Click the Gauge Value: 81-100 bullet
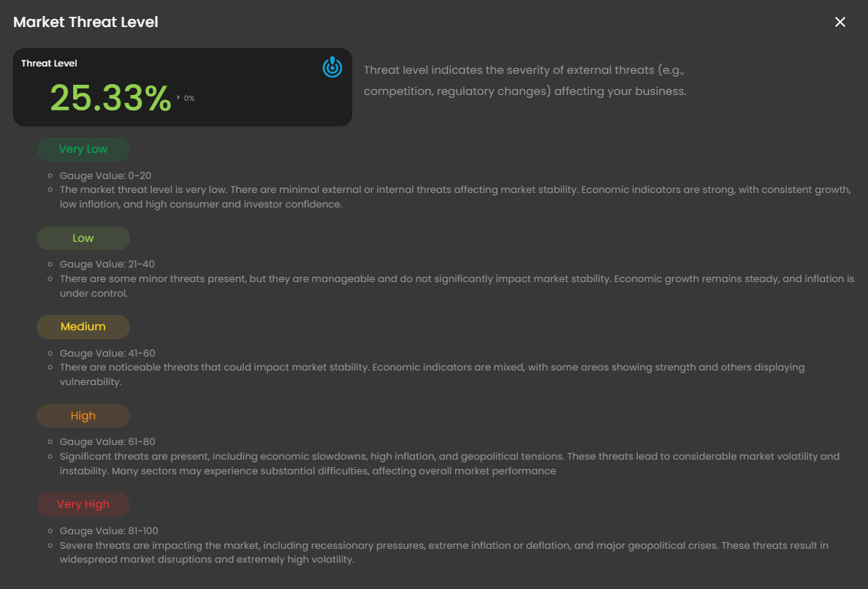Viewport: 868px width, 589px height. pyautogui.click(x=109, y=531)
